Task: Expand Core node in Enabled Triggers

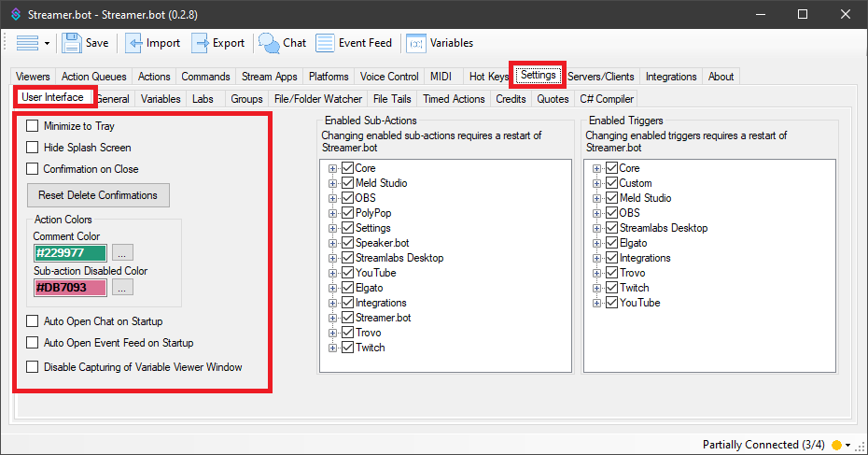Action: [x=596, y=168]
